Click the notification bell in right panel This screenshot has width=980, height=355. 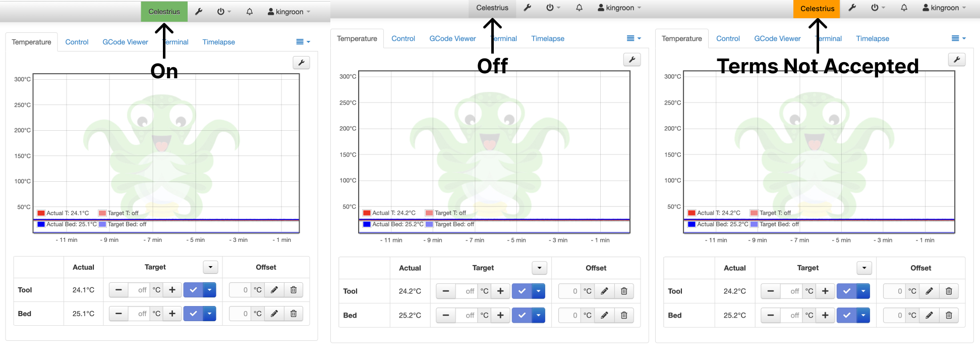(904, 8)
